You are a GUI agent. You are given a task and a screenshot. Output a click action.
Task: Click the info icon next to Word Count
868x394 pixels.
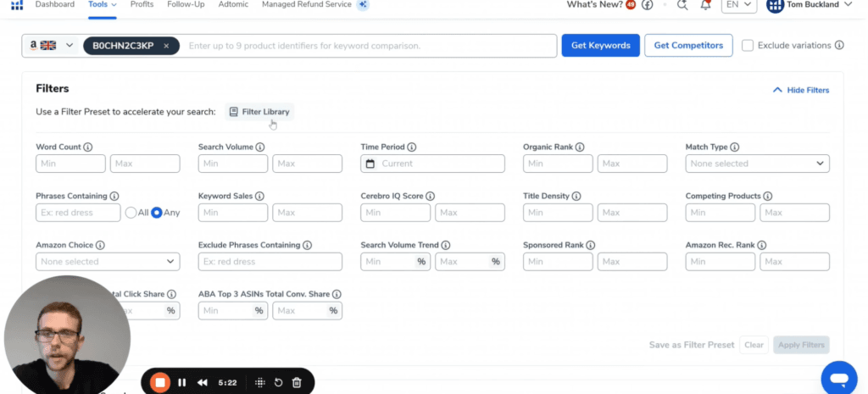(87, 147)
